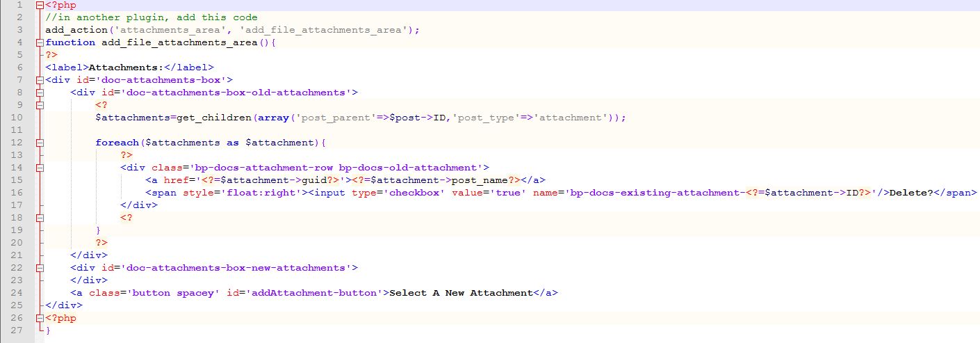This screenshot has width=980, height=343.
Task: Click line number 27 in the margin
Action: [17, 330]
